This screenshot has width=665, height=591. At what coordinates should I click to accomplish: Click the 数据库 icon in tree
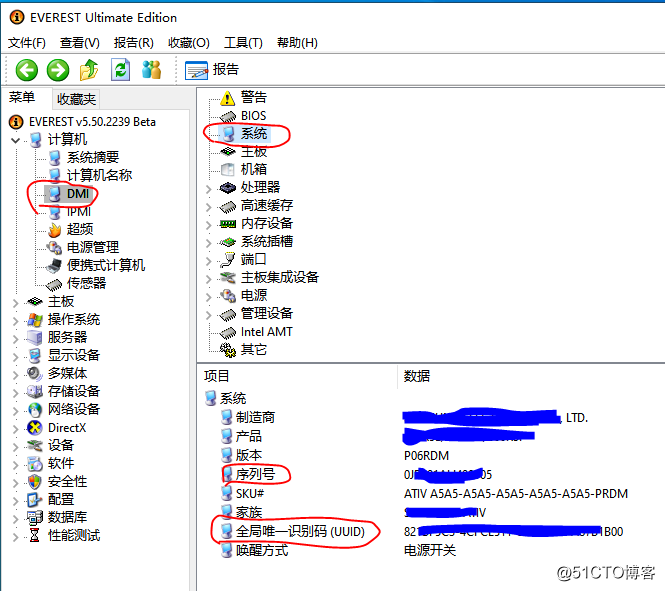pos(35,517)
